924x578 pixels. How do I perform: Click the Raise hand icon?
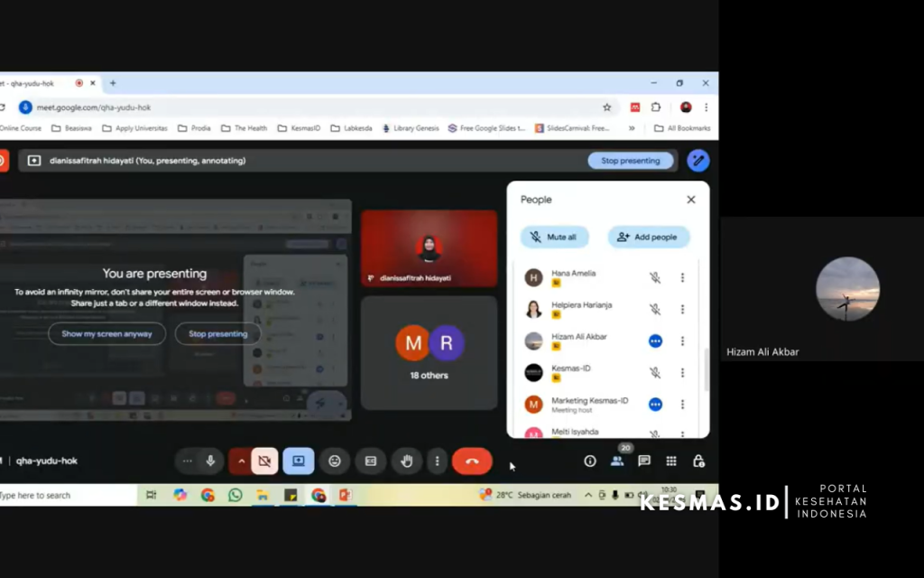point(406,461)
